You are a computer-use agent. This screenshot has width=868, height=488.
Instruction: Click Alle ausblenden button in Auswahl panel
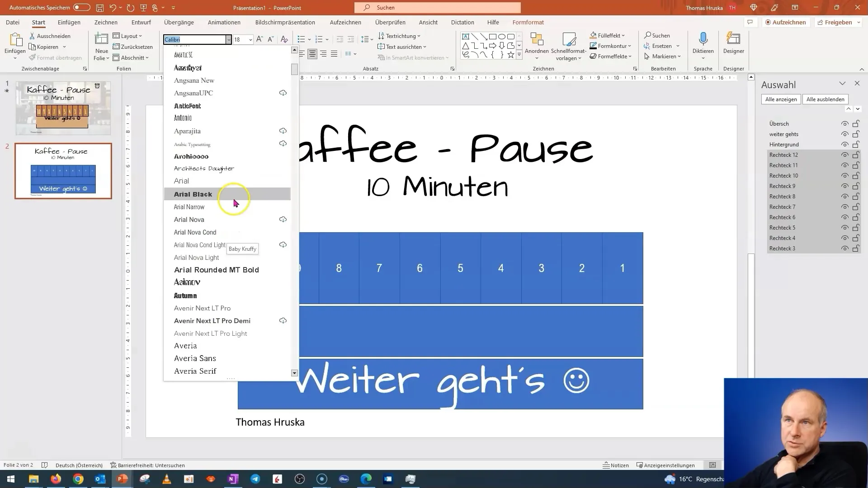tap(827, 99)
